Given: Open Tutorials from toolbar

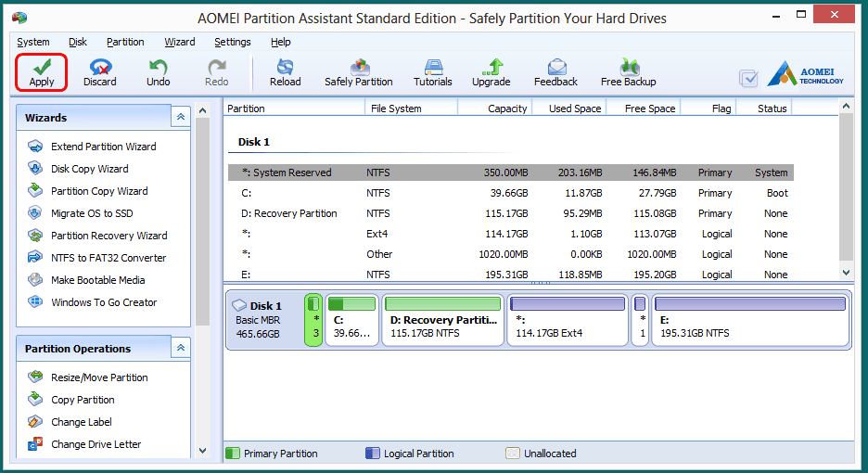Looking at the screenshot, I should pyautogui.click(x=433, y=72).
